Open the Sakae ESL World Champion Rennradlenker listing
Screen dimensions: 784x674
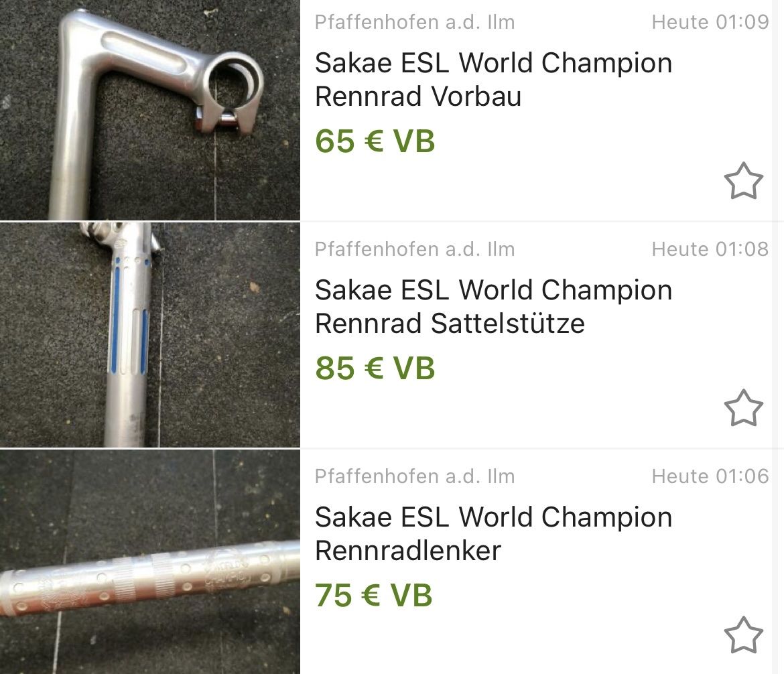click(x=493, y=533)
